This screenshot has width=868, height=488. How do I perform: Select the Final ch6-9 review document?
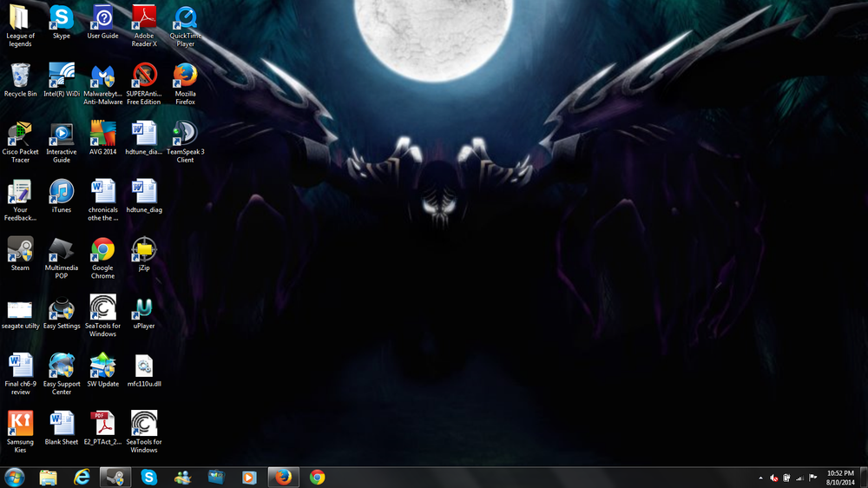(20, 374)
